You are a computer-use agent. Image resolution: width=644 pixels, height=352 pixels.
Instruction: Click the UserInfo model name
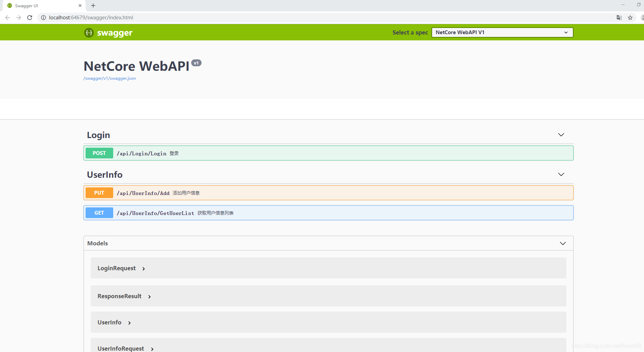[x=109, y=322]
